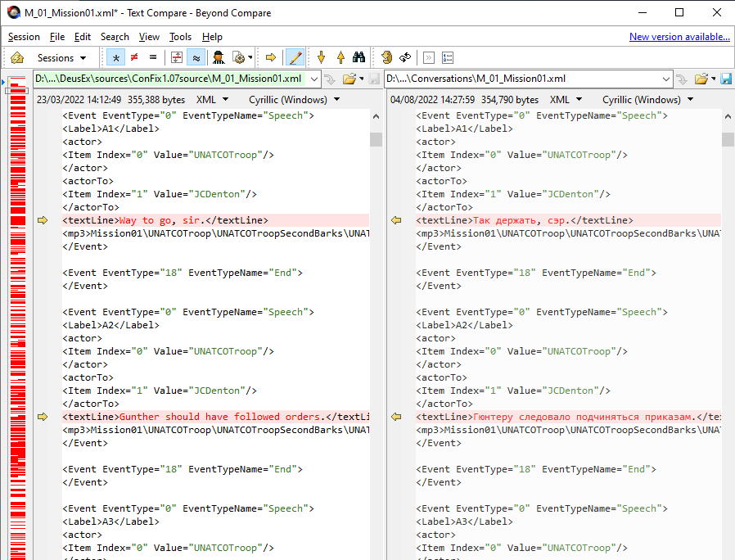Screen dimensions: 735x560
Task: Expand left file path history dropdown
Action: point(314,79)
